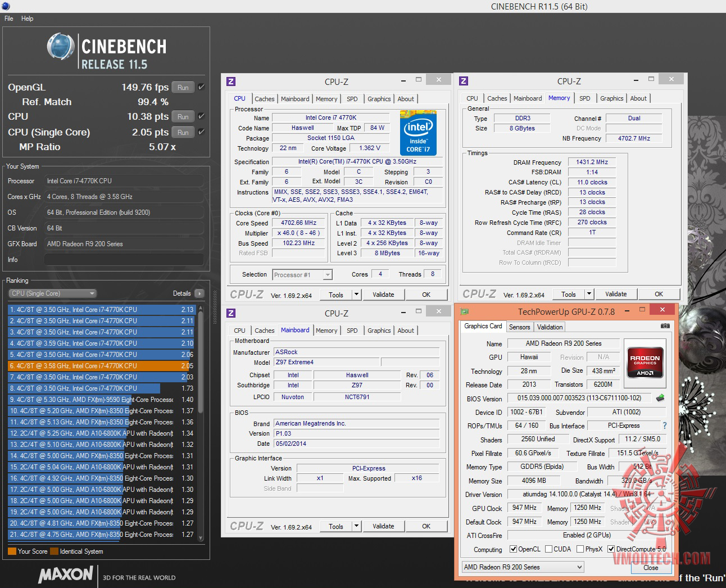Click OK in CPU-Z Memory window
726x588 pixels.
659,294
